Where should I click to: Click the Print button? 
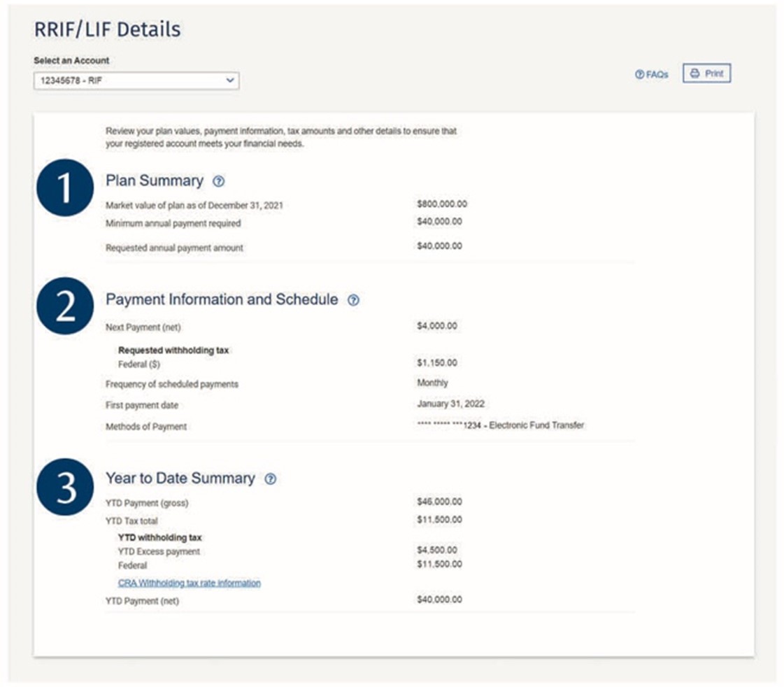tap(706, 73)
